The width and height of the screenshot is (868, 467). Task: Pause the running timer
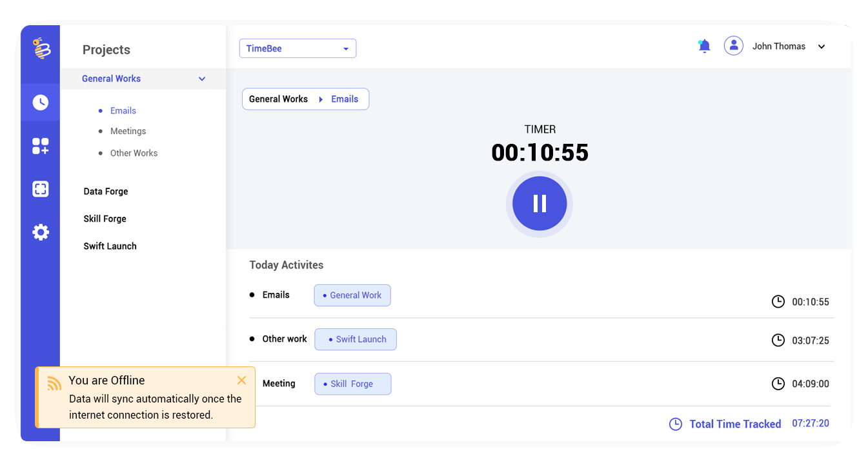pyautogui.click(x=539, y=203)
